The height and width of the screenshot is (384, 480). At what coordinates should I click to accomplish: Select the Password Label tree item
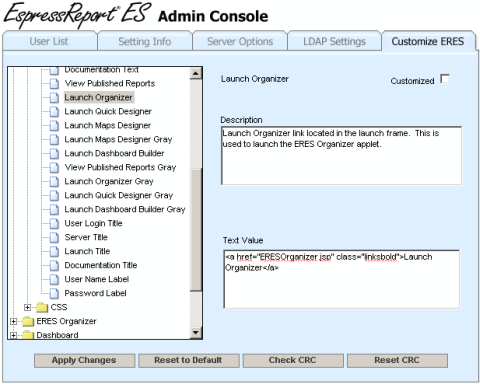coord(96,293)
